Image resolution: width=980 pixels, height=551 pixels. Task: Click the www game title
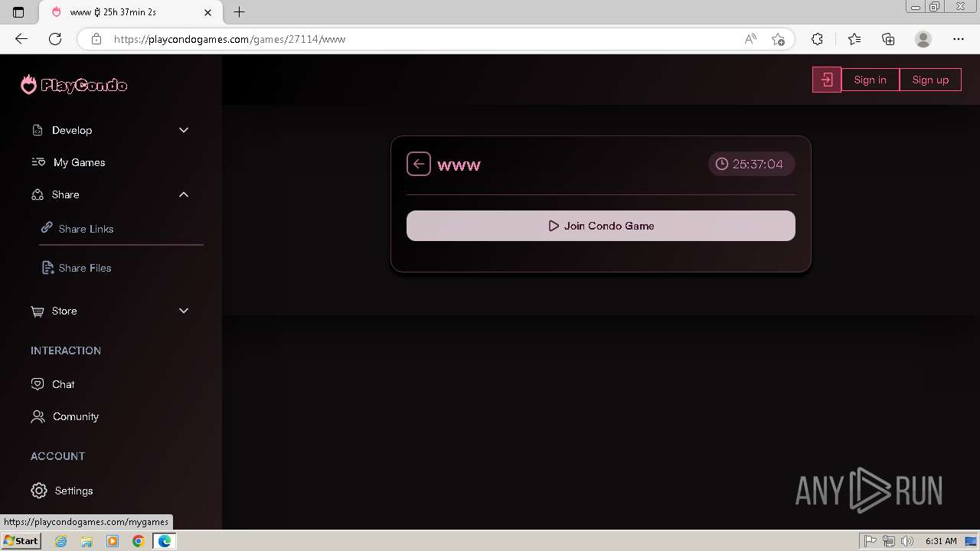[x=459, y=165]
